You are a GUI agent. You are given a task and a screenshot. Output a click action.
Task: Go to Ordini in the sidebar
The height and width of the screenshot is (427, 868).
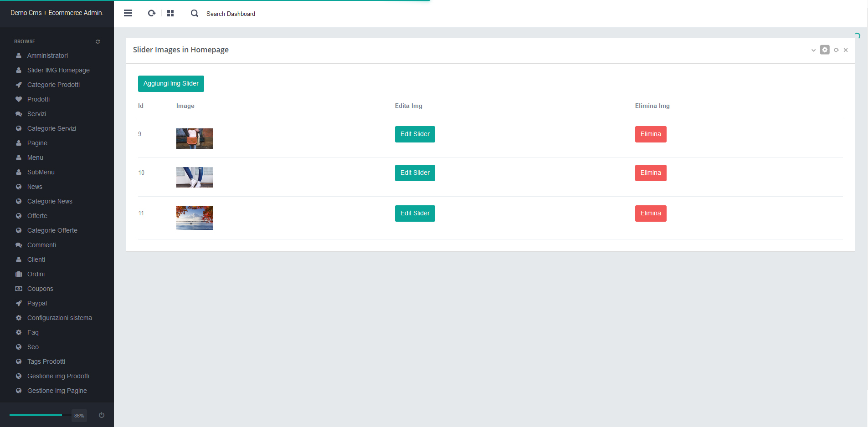point(36,274)
